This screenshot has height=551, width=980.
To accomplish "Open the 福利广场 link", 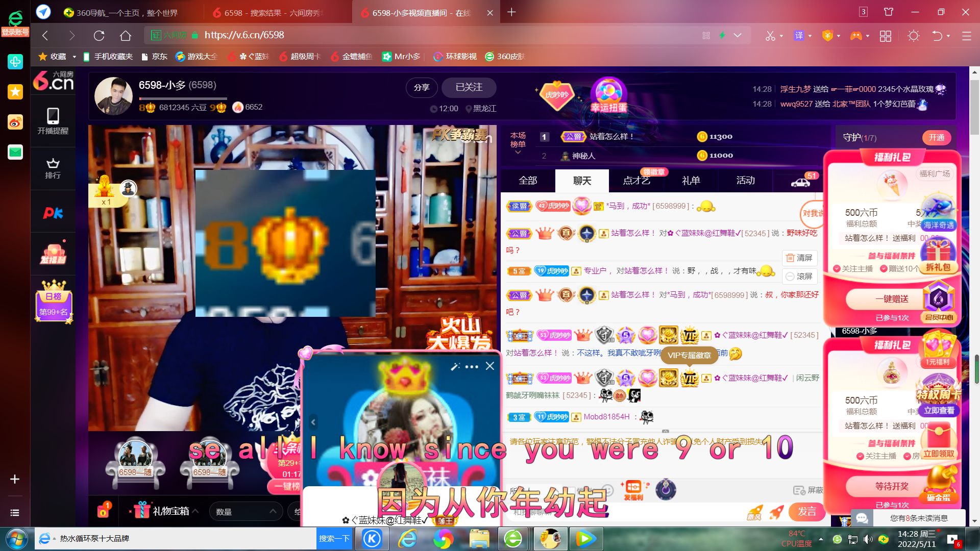I will [935, 173].
